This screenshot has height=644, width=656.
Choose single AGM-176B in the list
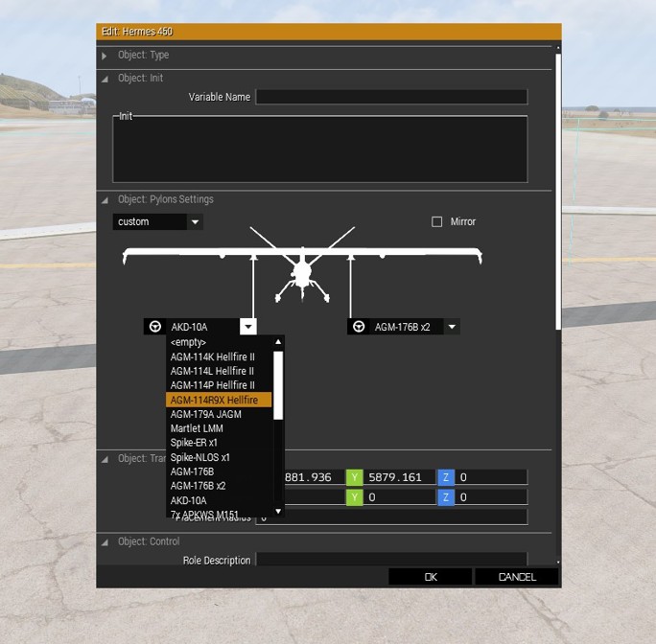pyautogui.click(x=219, y=471)
